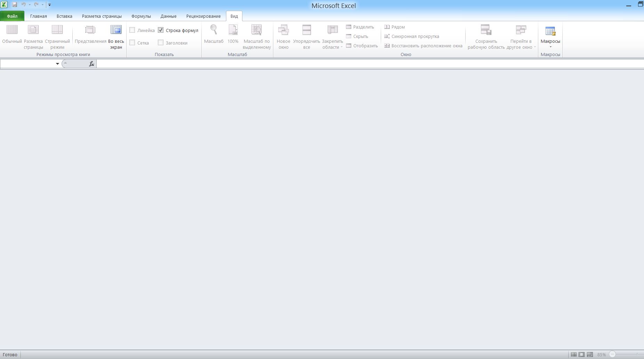Click the Упорядочить все arrange button
The image size is (644, 359).
tap(306, 37)
